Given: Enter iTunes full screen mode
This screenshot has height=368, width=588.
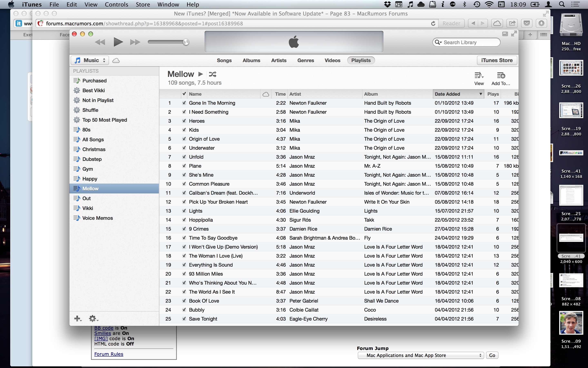Looking at the screenshot, I should point(514,34).
